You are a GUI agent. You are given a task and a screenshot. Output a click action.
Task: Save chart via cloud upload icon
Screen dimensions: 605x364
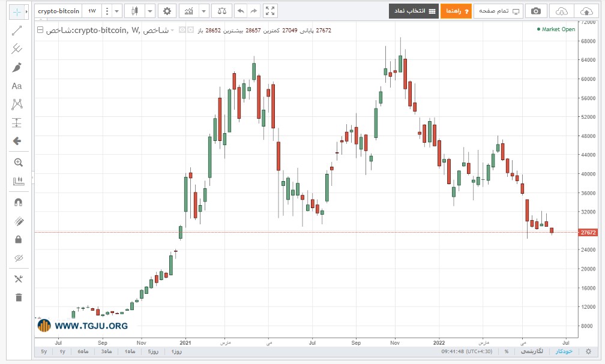tap(586, 11)
